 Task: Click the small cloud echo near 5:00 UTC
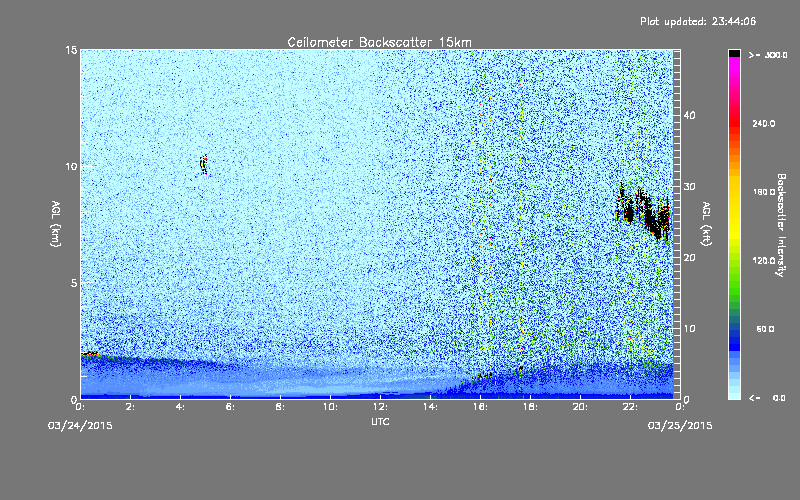tap(204, 164)
